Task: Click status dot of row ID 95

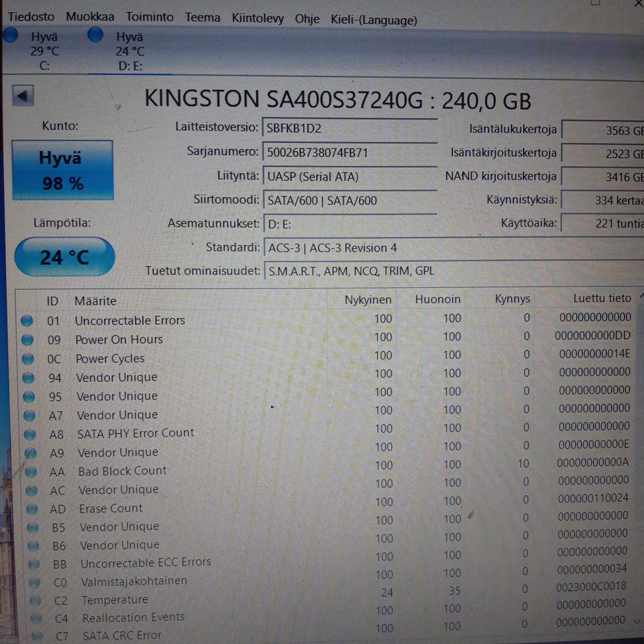Action: click(x=29, y=396)
